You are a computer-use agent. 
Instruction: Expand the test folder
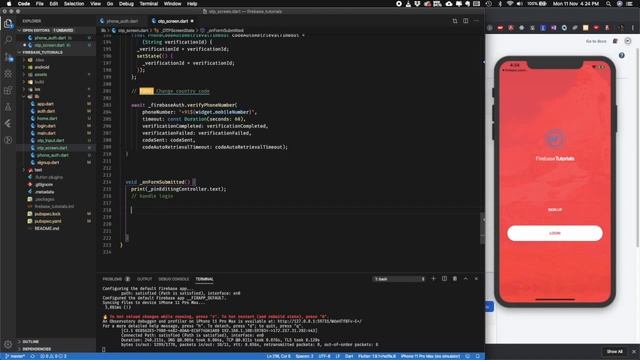point(38,170)
